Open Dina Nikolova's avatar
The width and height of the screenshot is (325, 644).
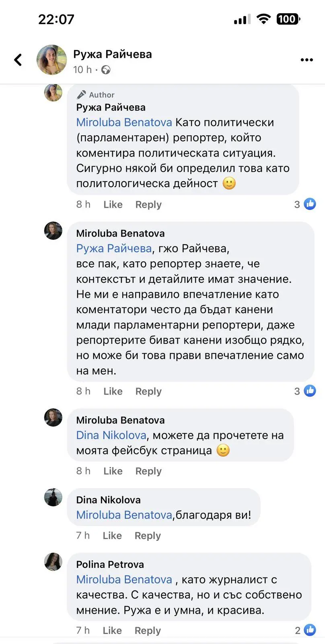click(x=53, y=497)
